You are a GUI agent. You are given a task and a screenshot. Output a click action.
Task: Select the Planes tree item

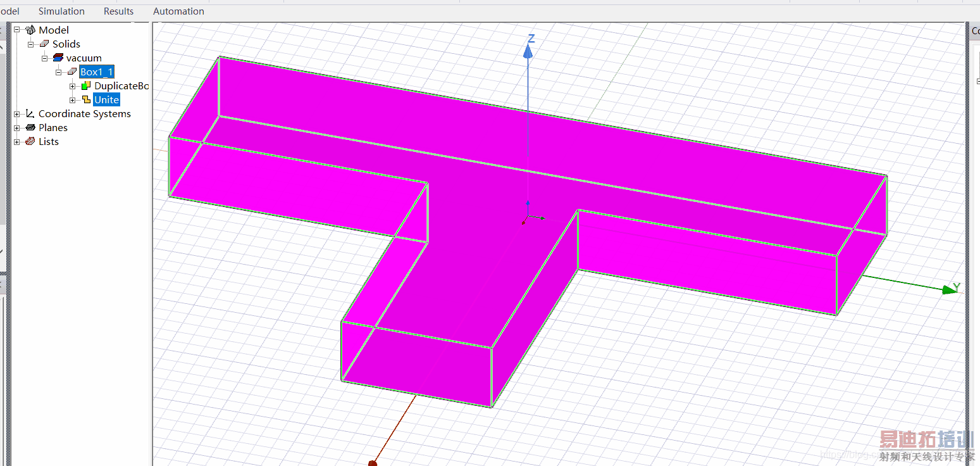[x=53, y=127]
